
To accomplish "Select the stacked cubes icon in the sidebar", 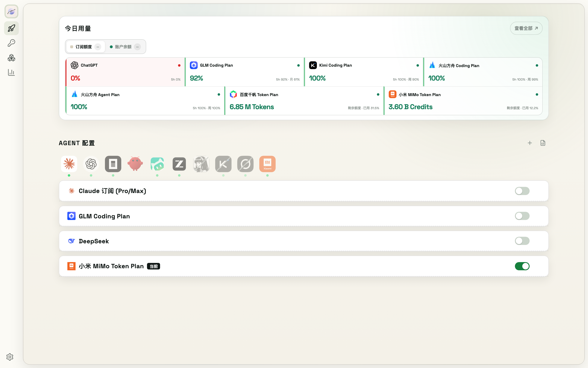I will 11,58.
